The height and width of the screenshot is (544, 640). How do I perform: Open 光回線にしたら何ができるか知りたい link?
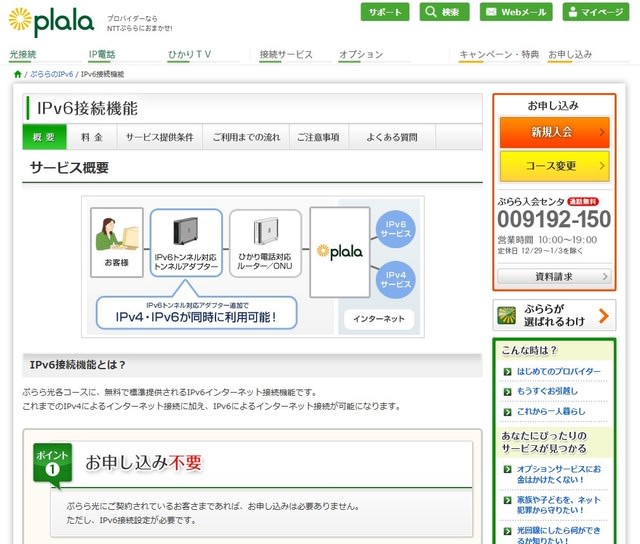click(559, 535)
